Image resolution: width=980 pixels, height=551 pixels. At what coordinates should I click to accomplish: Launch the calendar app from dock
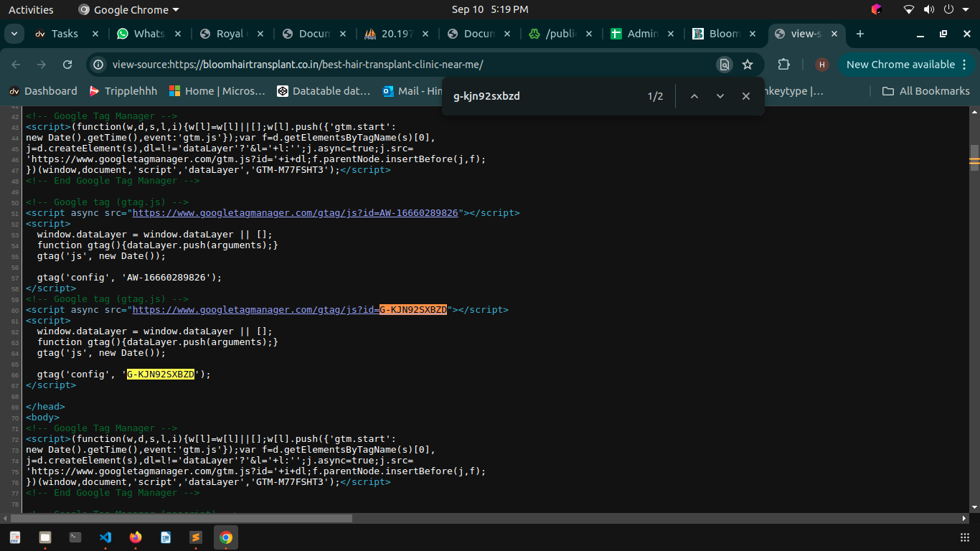pos(15,537)
